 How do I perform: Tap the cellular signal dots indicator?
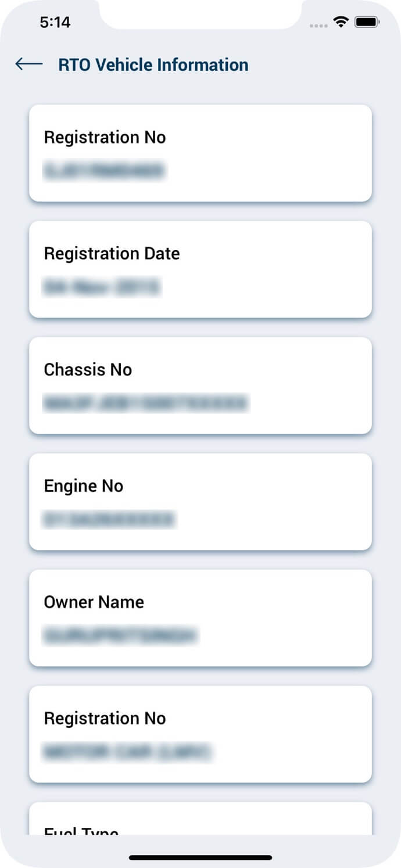click(319, 26)
